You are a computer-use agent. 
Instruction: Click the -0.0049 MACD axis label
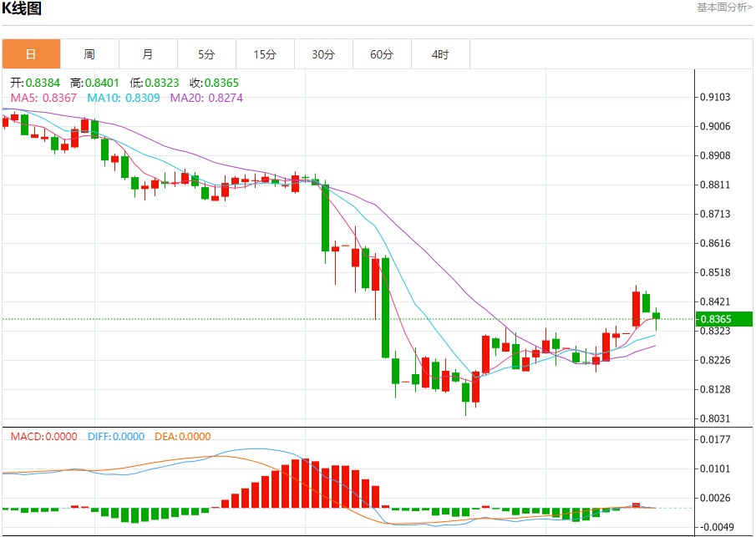[x=715, y=527]
